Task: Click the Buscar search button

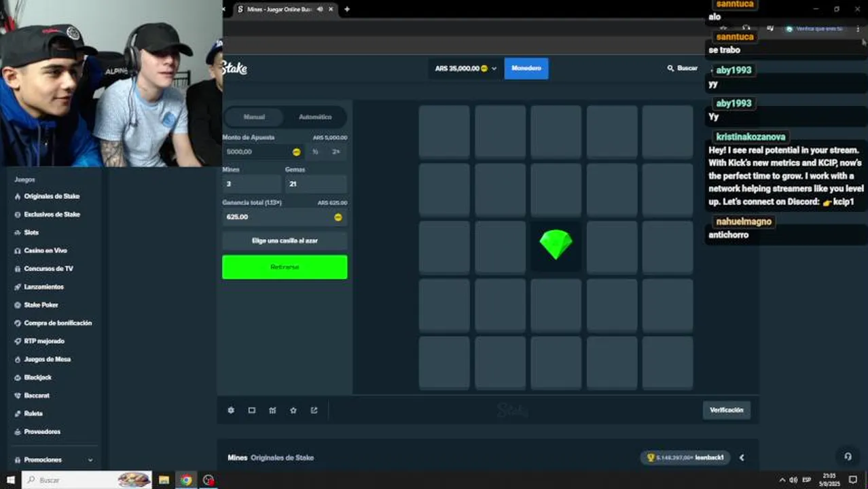Action: coord(683,69)
